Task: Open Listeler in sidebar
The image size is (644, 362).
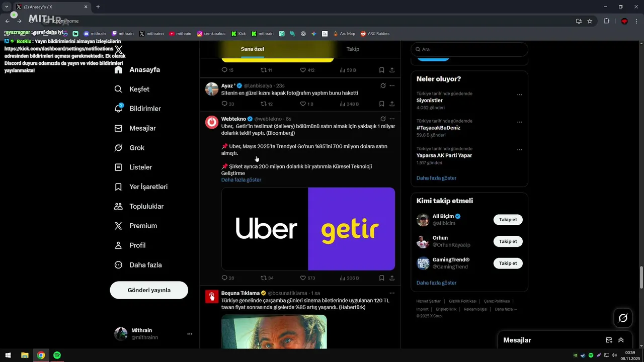Action: click(x=133, y=167)
